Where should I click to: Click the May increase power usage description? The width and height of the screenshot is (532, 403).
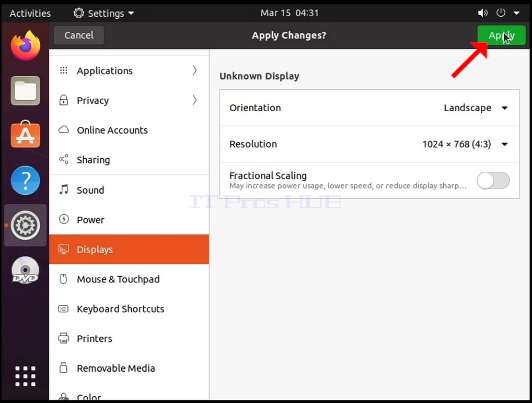tap(348, 186)
